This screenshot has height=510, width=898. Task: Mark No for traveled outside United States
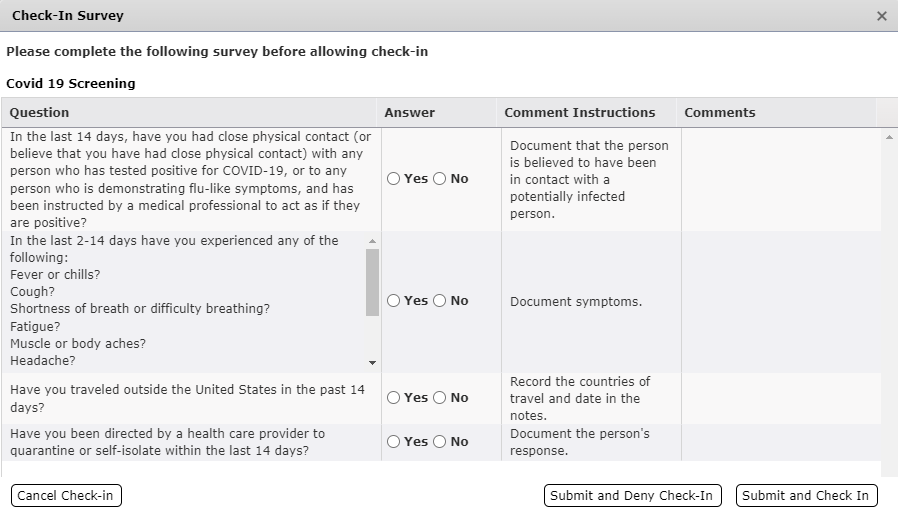440,398
